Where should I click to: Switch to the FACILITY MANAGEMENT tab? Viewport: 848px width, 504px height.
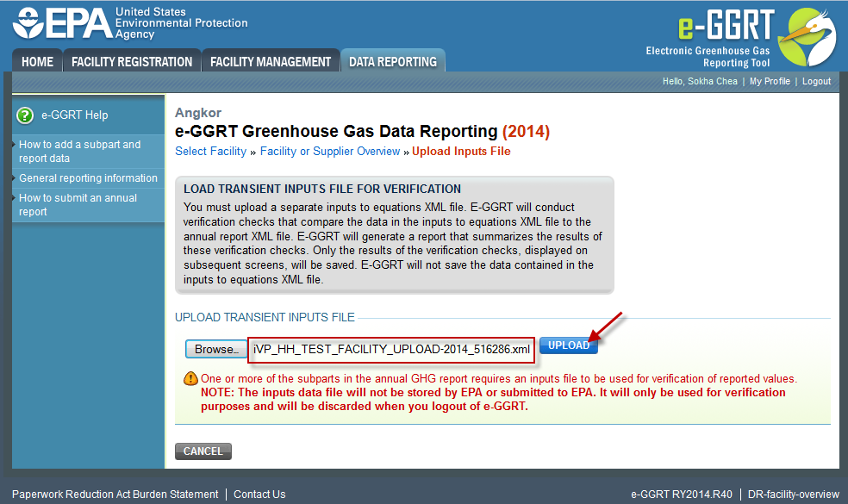click(271, 62)
